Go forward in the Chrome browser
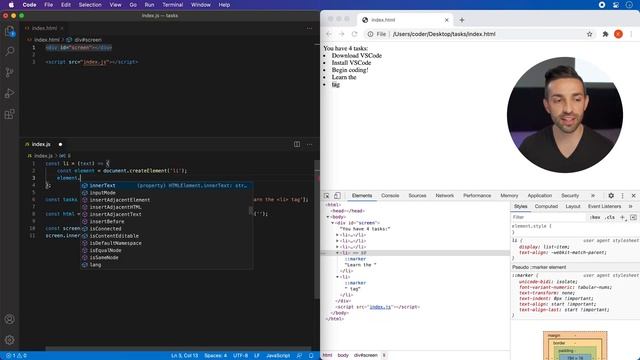Image resolution: width=640 pixels, height=360 pixels. [x=342, y=34]
